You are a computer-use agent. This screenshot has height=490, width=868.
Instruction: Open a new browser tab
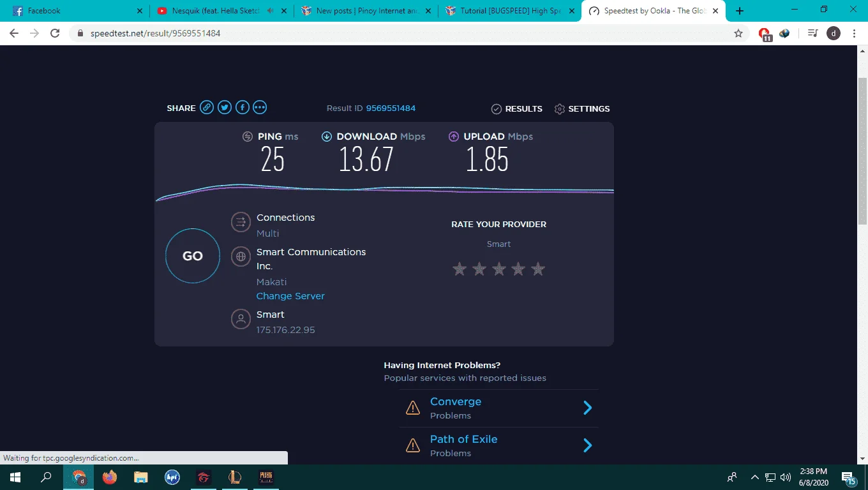pos(740,11)
